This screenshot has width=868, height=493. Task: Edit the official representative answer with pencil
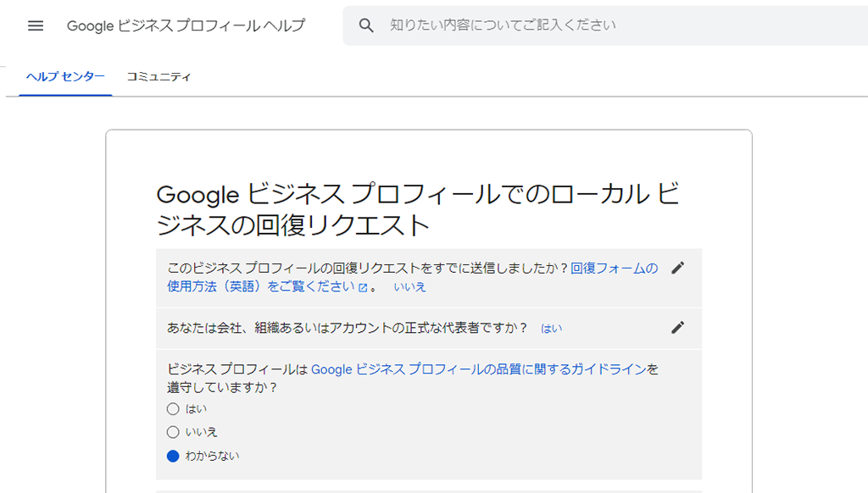click(x=677, y=328)
